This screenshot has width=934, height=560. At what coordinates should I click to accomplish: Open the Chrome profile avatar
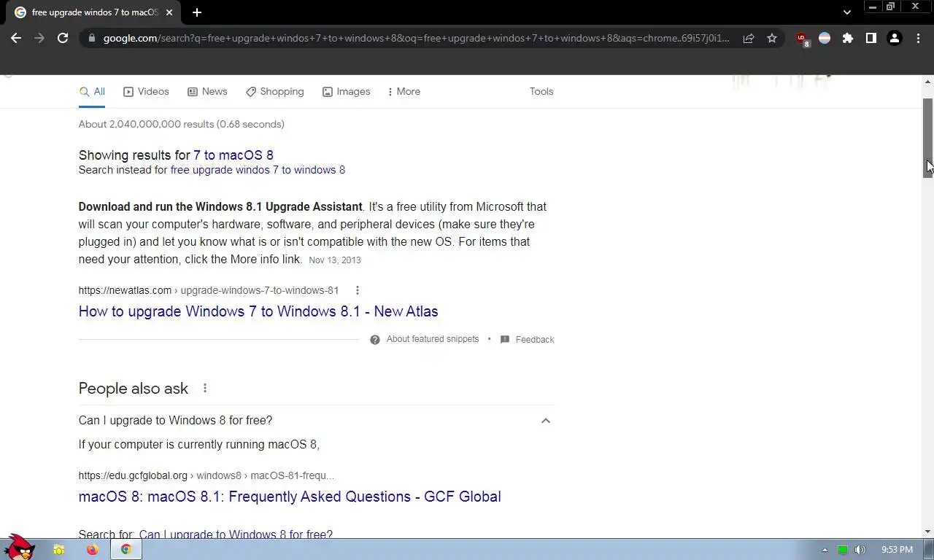pos(895,38)
